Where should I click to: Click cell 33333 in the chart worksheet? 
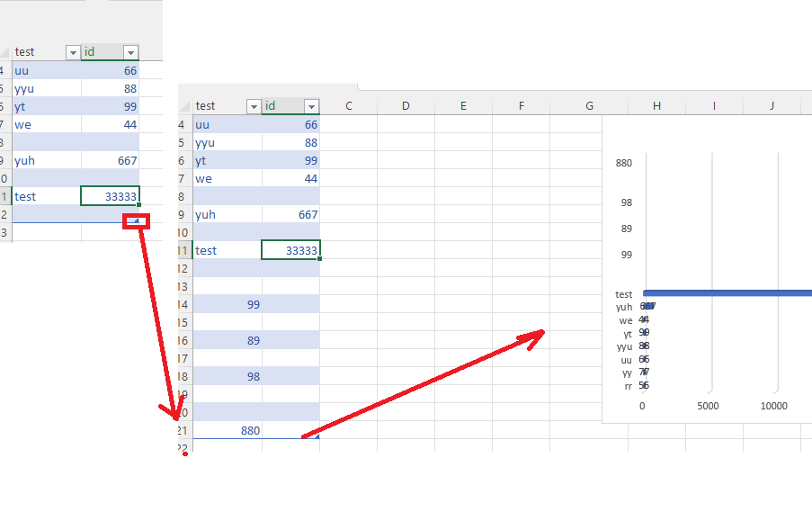[290, 250]
